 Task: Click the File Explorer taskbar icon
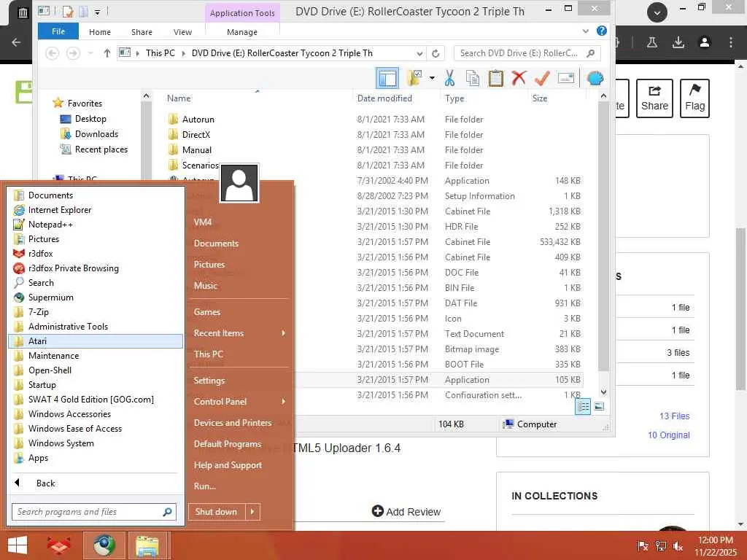[147, 545]
